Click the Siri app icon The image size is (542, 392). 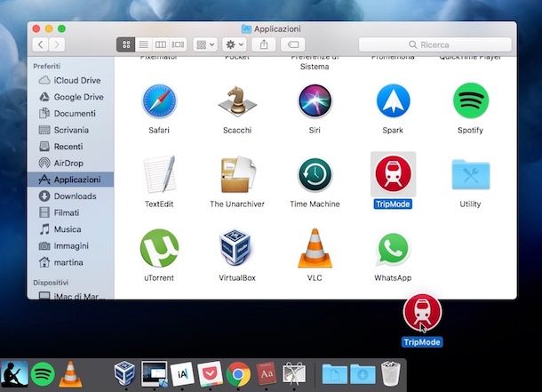pyautogui.click(x=315, y=101)
